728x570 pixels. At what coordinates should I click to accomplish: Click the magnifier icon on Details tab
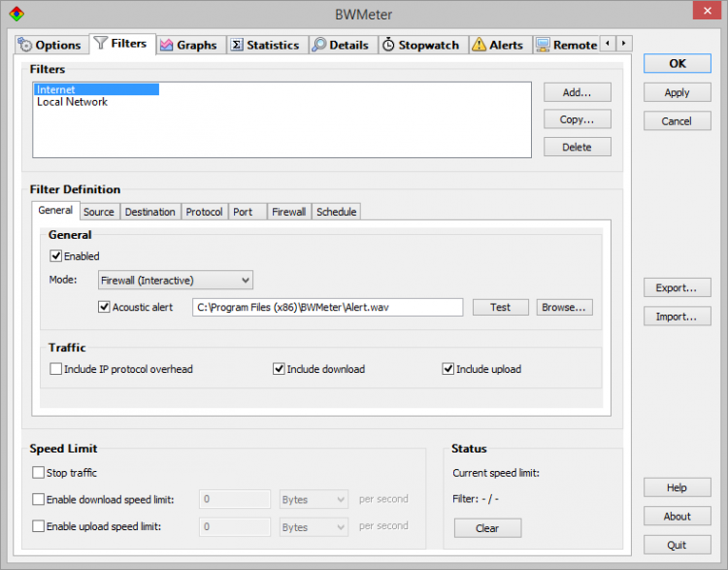319,45
